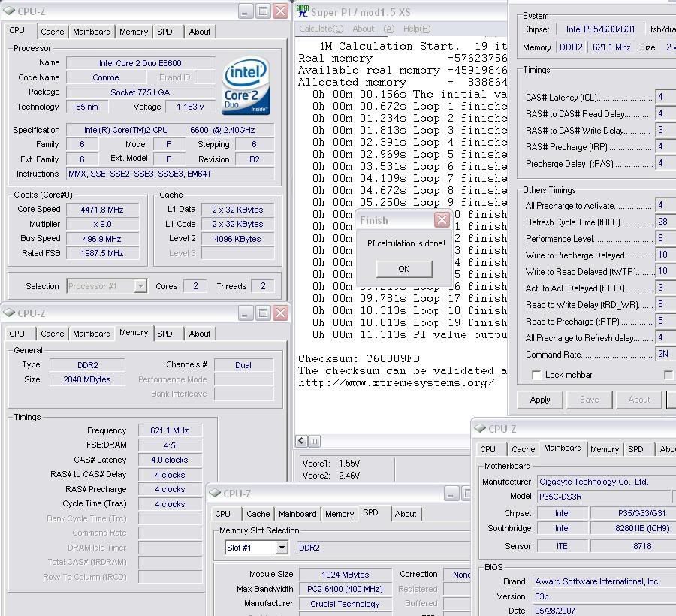Click the Chipset field 'Intel P35/G33/G31'
Image resolution: width=676 pixels, height=616 pixels.
click(x=600, y=29)
